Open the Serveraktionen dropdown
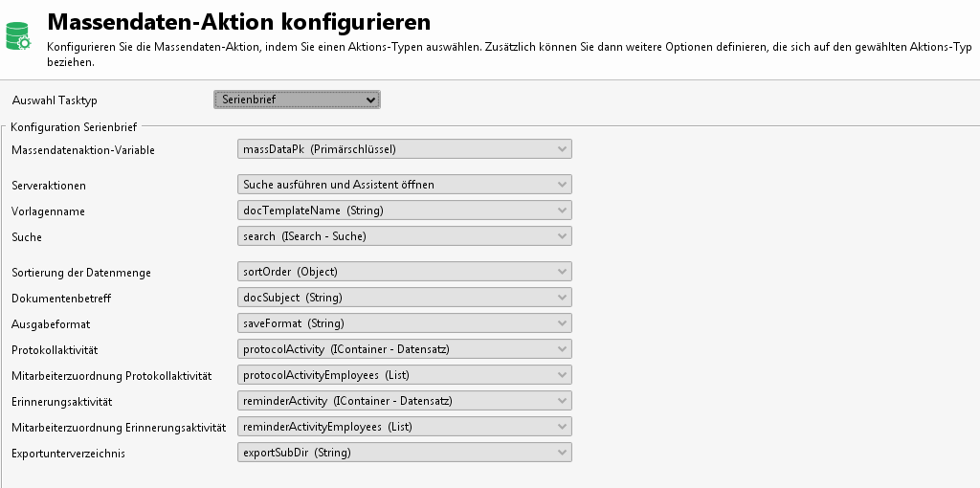 coord(404,185)
